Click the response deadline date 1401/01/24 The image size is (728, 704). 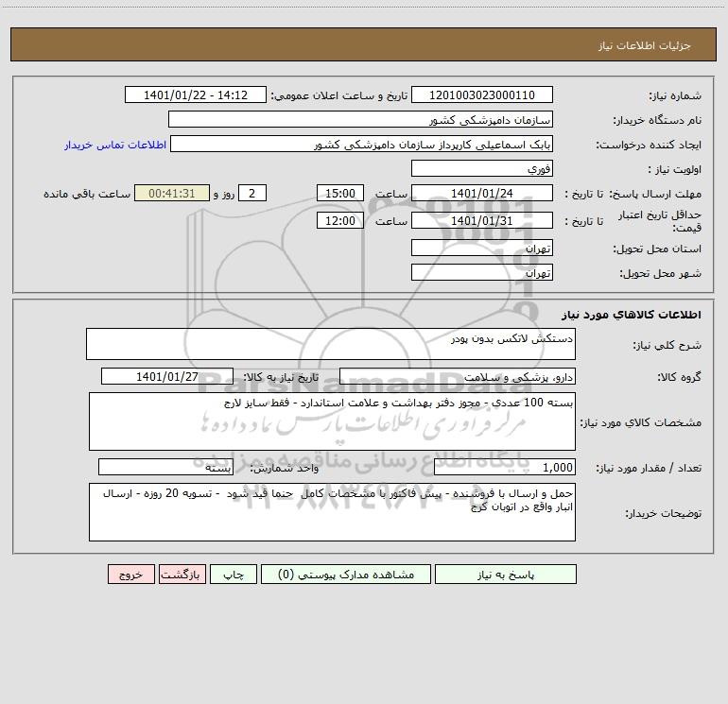click(482, 194)
